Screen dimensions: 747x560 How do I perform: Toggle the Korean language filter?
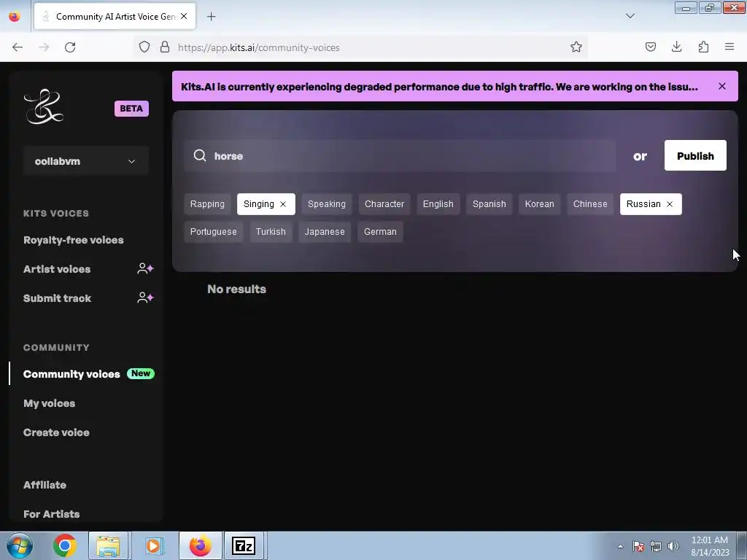click(539, 204)
